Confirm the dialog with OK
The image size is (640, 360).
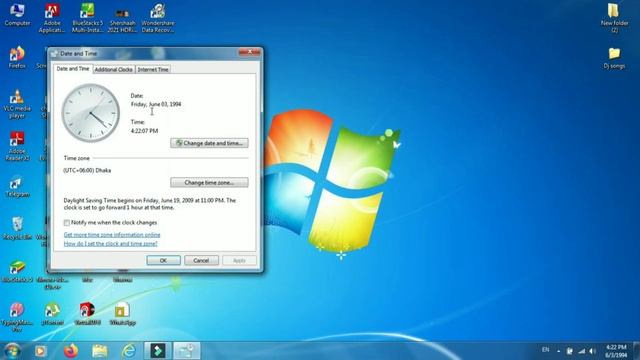(x=163, y=260)
